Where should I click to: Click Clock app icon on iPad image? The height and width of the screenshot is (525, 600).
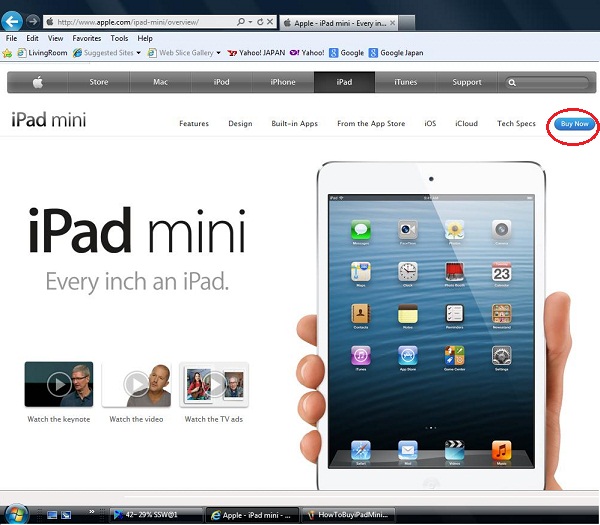coord(408,272)
